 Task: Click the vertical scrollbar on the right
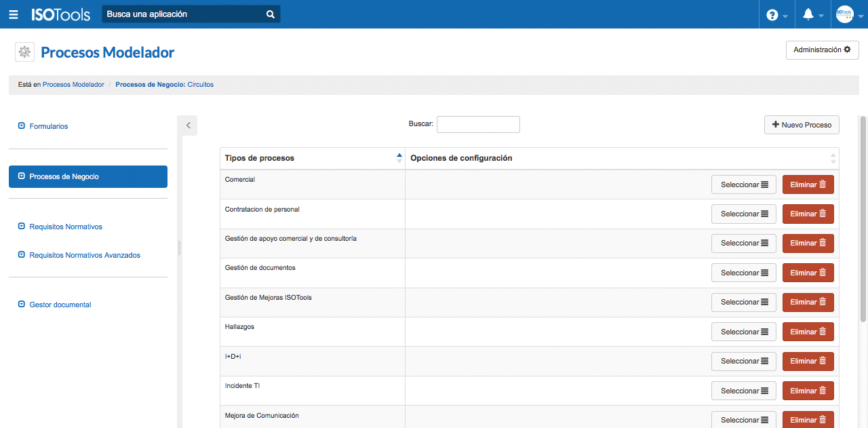coord(863,217)
